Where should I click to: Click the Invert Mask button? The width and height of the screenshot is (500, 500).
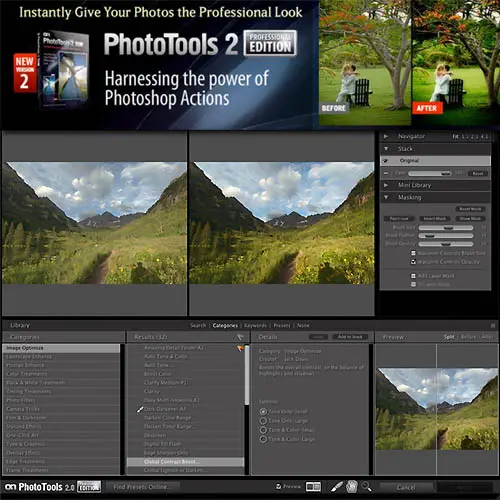coord(435,219)
